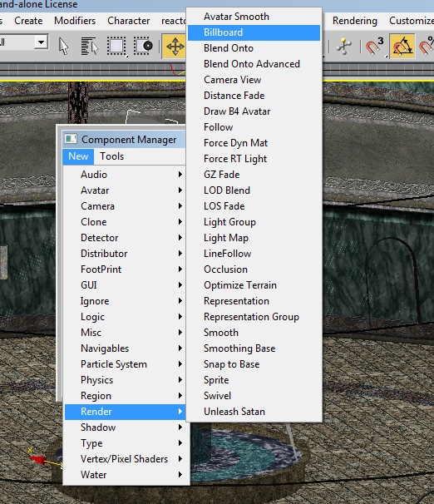This screenshot has height=504, width=434.
Task: Expand the Logic submenu
Action: pyautogui.click(x=125, y=317)
